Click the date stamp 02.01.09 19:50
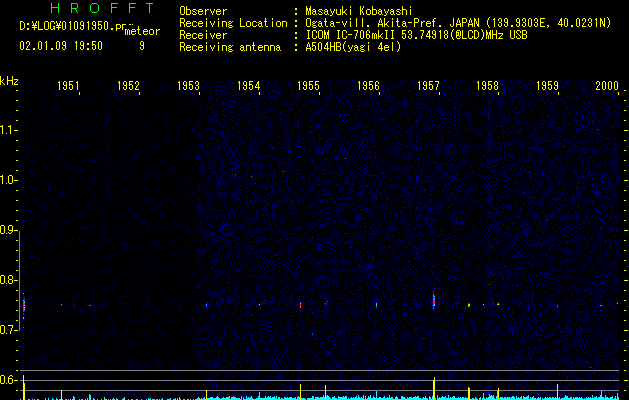 tap(61, 46)
